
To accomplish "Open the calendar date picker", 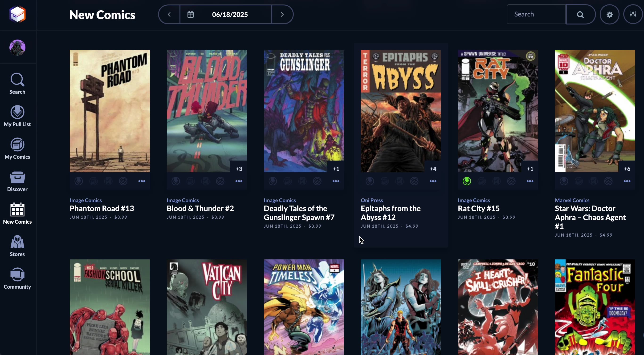I will [x=190, y=14].
